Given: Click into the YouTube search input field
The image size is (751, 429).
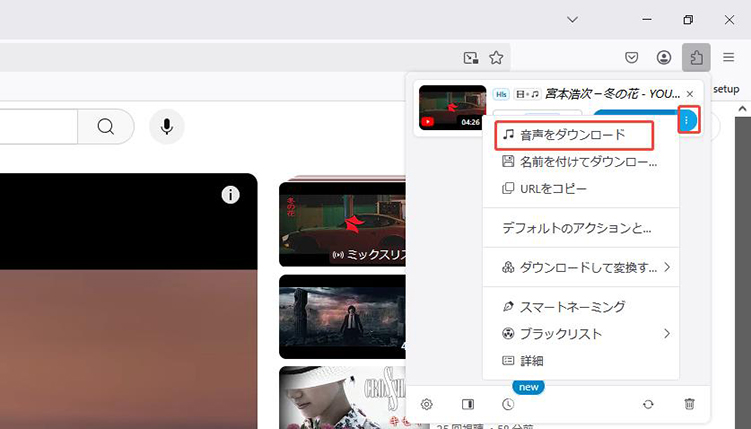Looking at the screenshot, I should click(38, 126).
